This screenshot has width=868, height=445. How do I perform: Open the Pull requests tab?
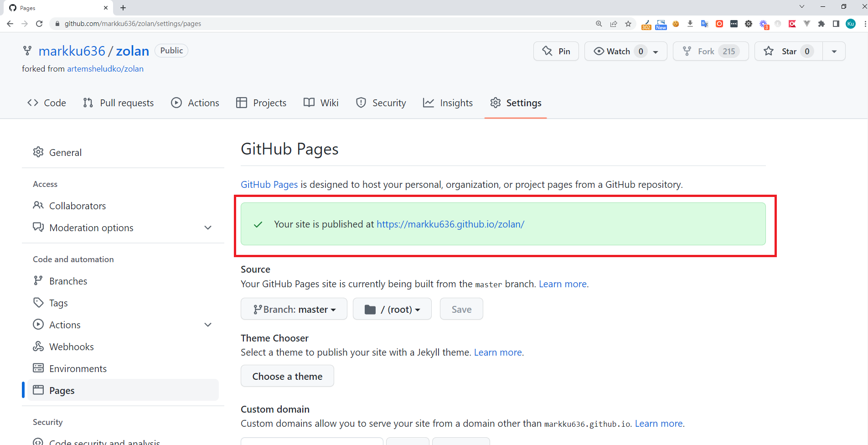tap(119, 103)
